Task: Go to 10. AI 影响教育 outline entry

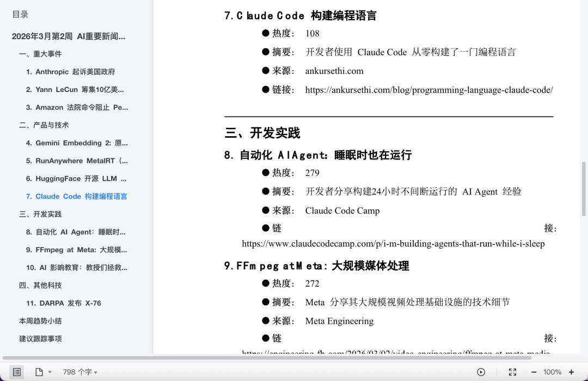Action: tap(77, 268)
